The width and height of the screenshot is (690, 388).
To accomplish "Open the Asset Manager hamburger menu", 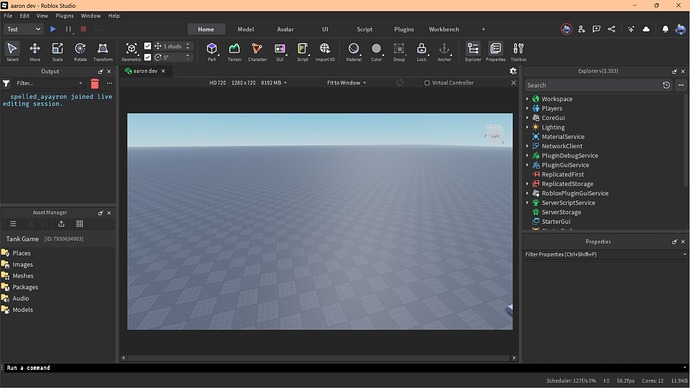I will tap(13, 224).
